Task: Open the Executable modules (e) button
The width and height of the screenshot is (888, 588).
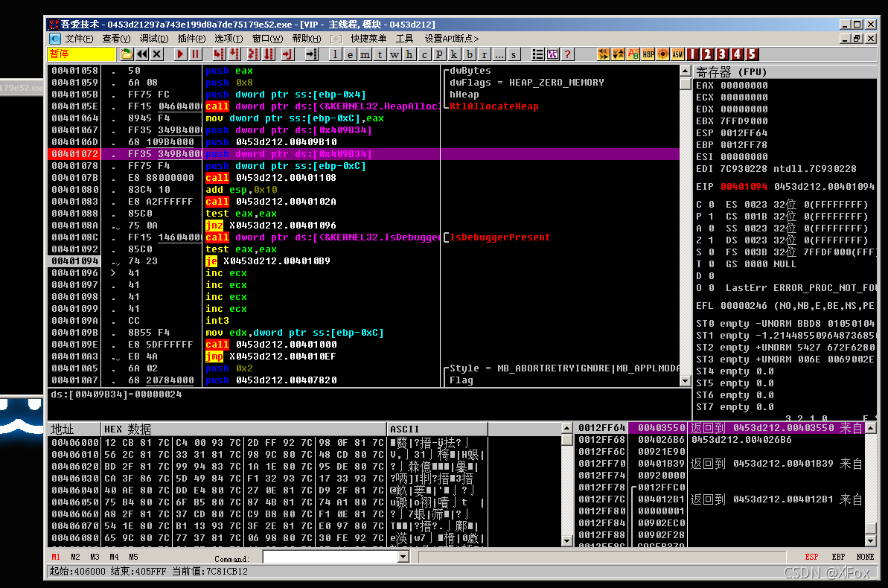Action: 350,54
